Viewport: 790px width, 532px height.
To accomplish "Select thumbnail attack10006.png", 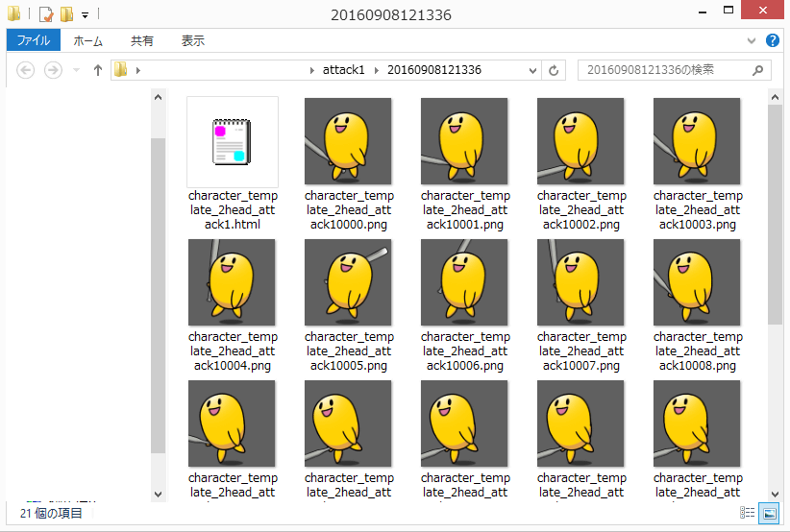I will 464,282.
